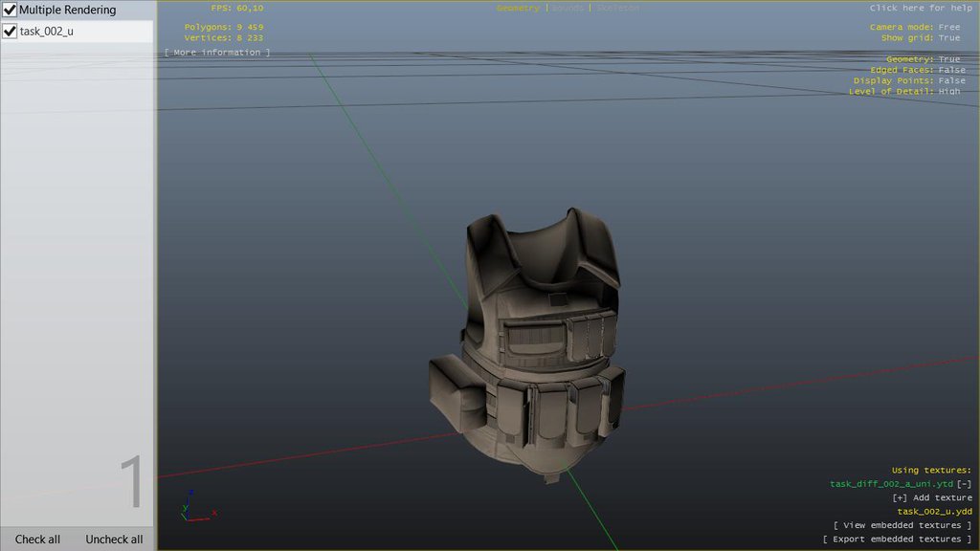Toggle the Multiple Rendering checkbox
The image size is (980, 551).
11,10
